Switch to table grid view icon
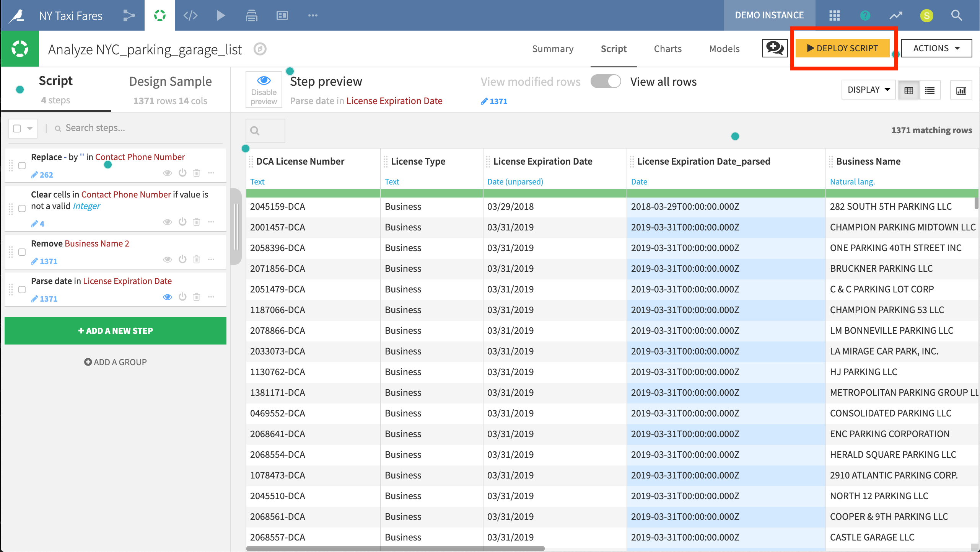The width and height of the screenshot is (980, 552). click(x=909, y=90)
